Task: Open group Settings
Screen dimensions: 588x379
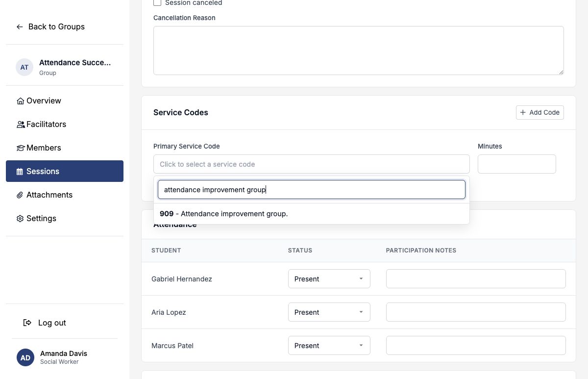Action: [x=65, y=219]
